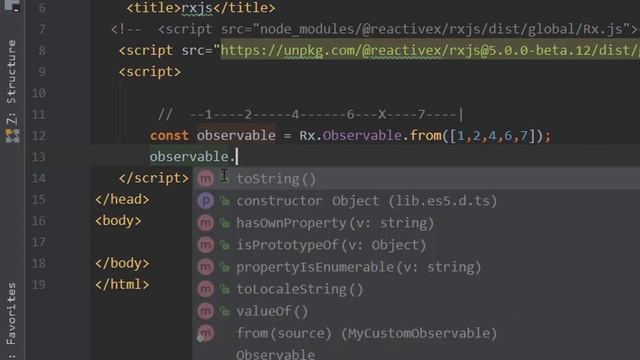Click the marble diagram comment on line 11
This screenshot has width=640, height=360.
(311, 115)
